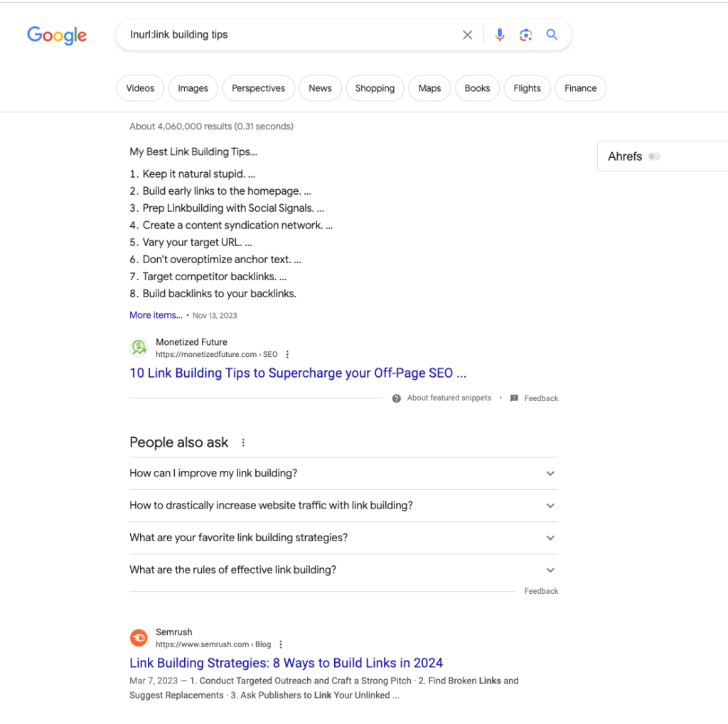This screenshot has width=728, height=724.
Task: Open the three-dot menu next to People also ask
Action: point(242,442)
